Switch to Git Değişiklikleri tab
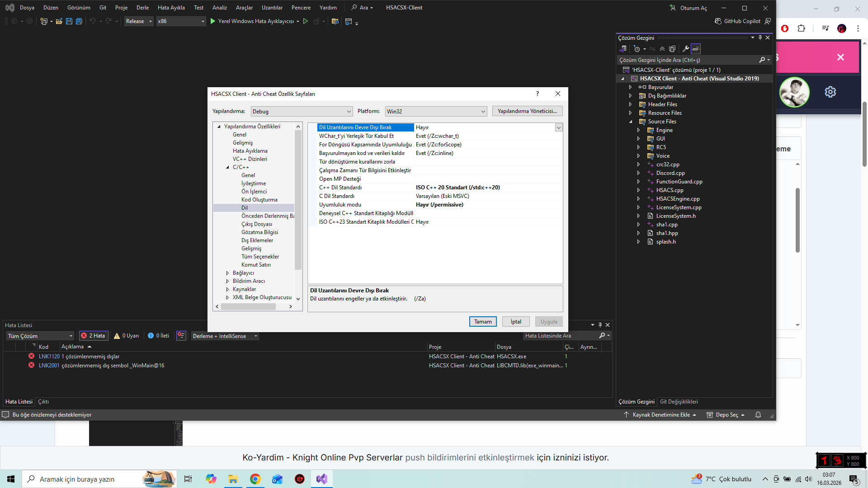The image size is (868, 488). [679, 402]
